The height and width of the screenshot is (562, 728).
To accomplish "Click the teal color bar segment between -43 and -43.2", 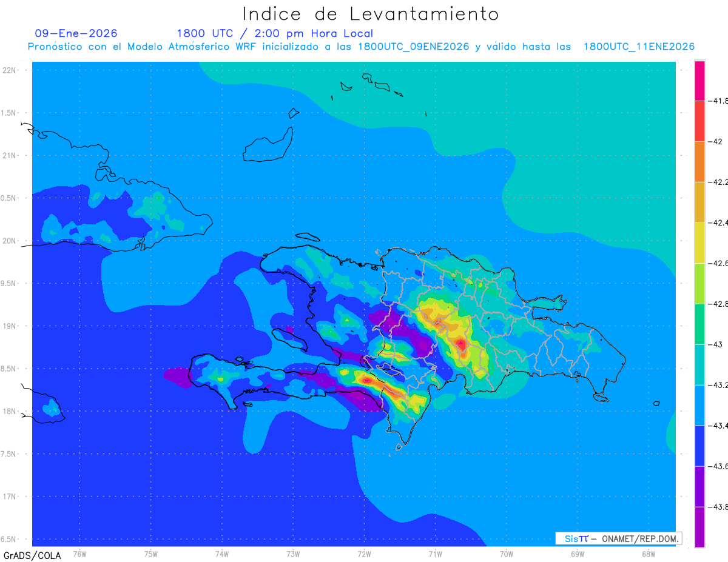I will click(x=699, y=365).
